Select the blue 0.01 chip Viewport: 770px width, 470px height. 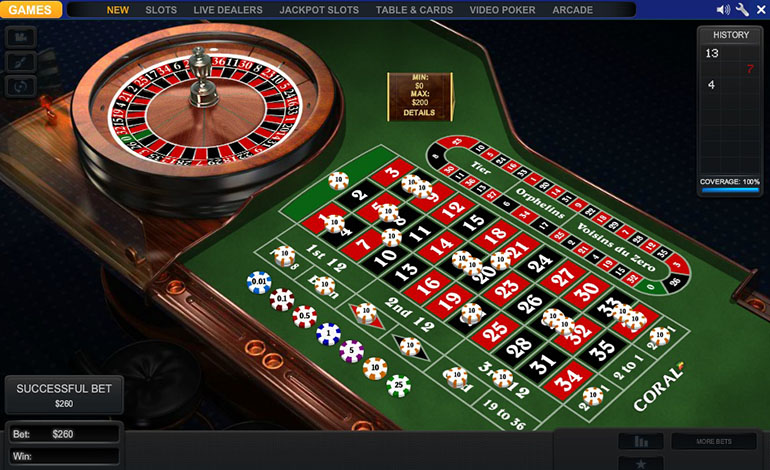(259, 282)
